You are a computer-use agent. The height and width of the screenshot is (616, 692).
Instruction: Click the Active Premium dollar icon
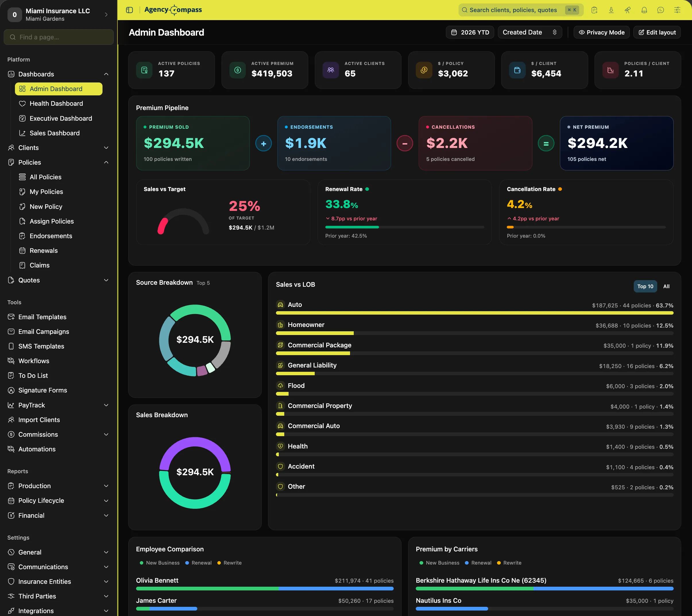coord(238,70)
